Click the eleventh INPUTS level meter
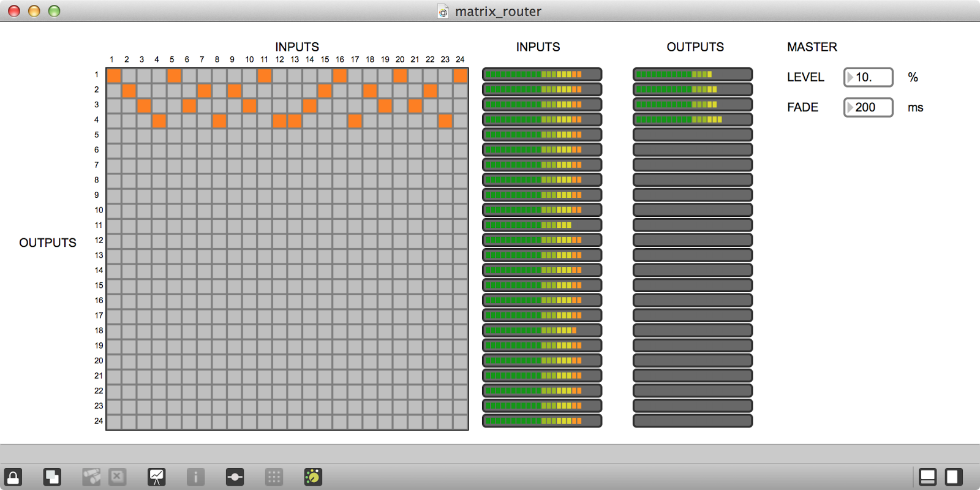 point(542,225)
